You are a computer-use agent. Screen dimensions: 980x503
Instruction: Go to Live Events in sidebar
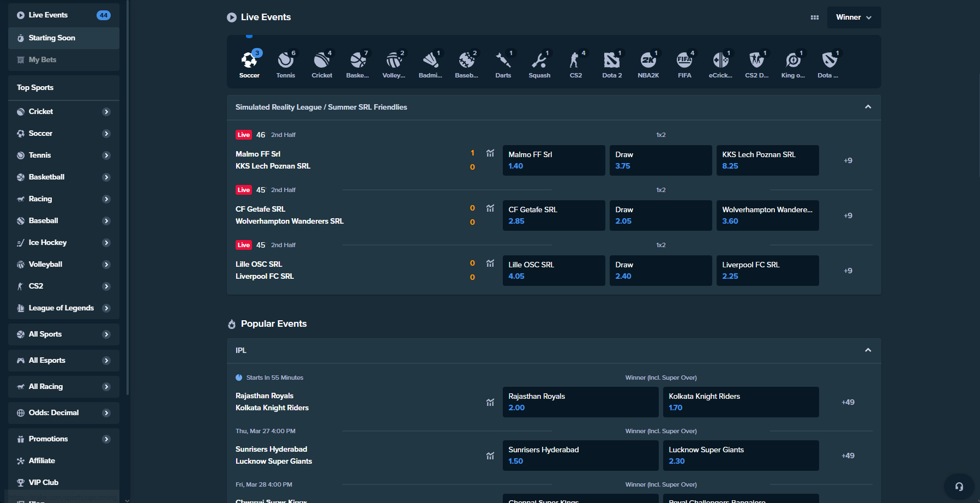tap(64, 15)
